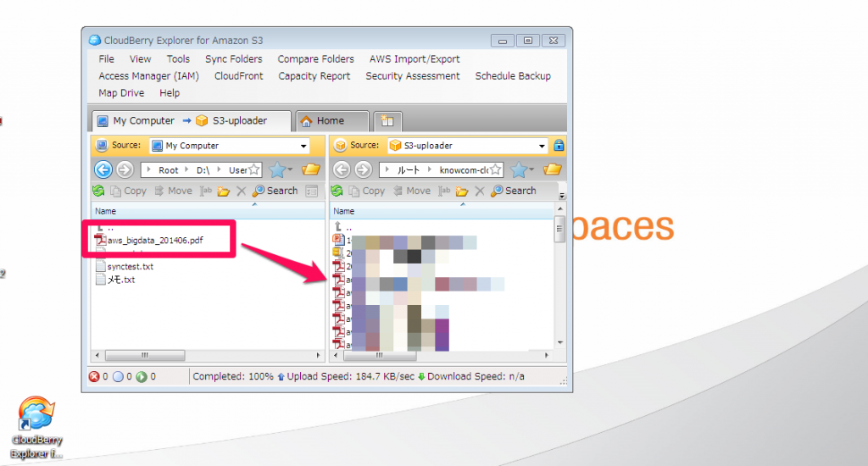Open AWS Import/Export menu

(415, 59)
